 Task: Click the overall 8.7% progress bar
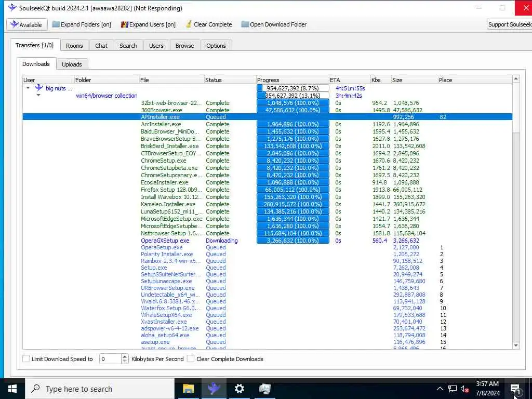coord(293,88)
